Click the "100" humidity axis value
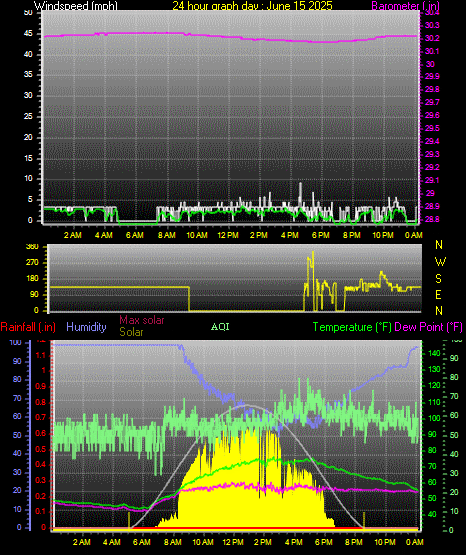The height and width of the screenshot is (555, 466). [16, 342]
